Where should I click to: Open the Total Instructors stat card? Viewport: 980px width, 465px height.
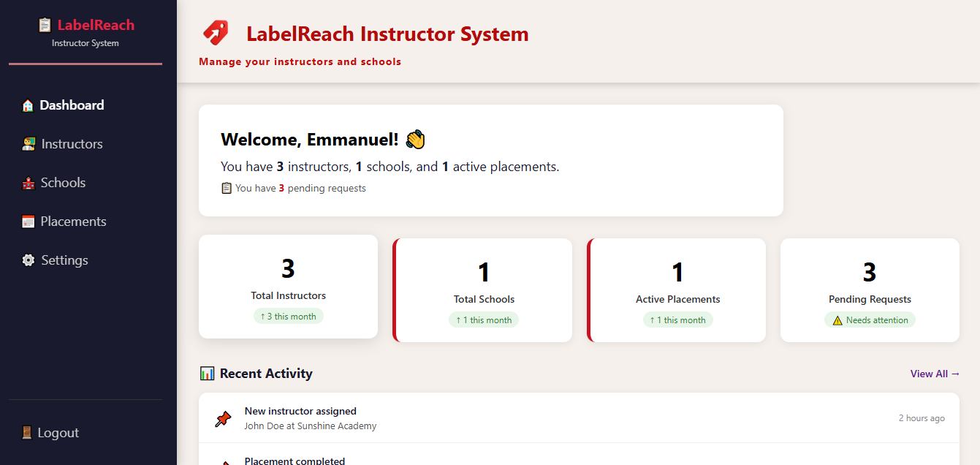288,287
